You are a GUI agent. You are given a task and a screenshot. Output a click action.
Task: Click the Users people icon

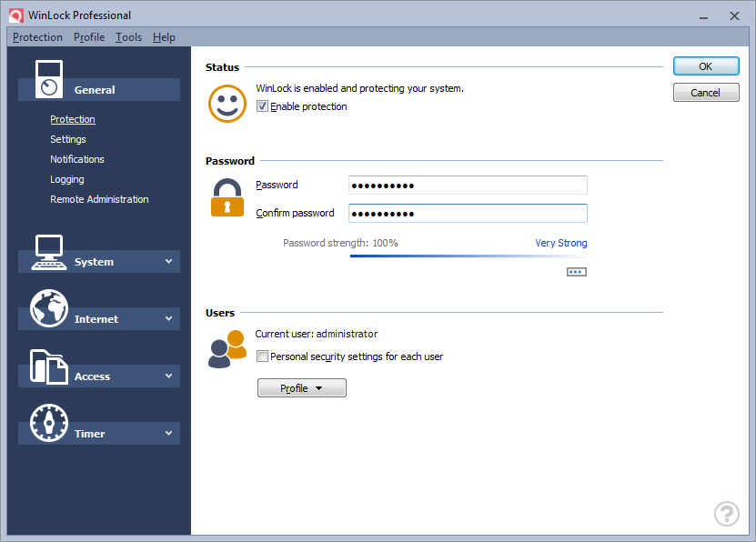[x=227, y=348]
